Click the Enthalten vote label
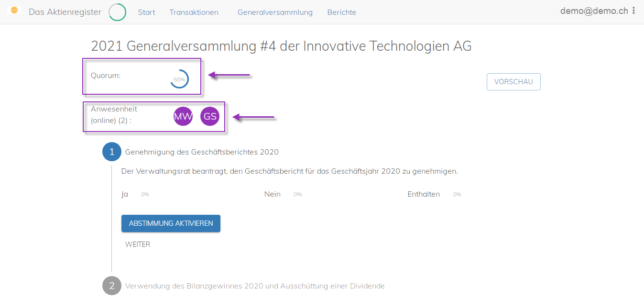Viewport: 644px width, 299px height. pos(424,194)
